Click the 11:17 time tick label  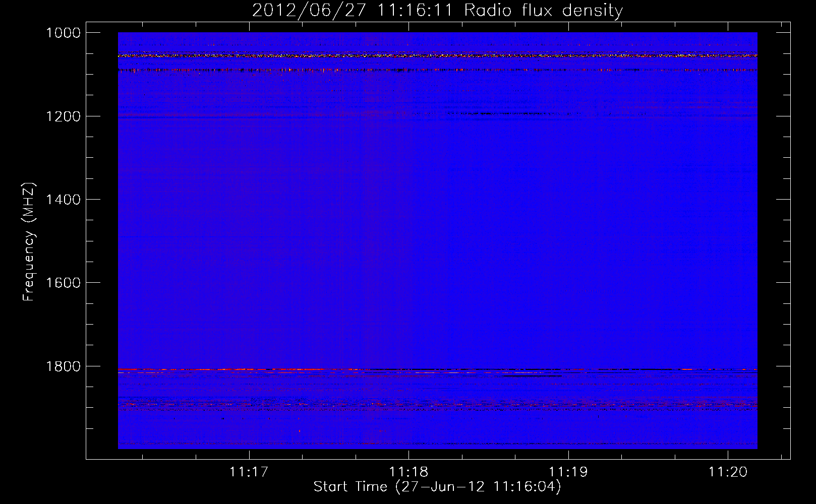tap(249, 472)
